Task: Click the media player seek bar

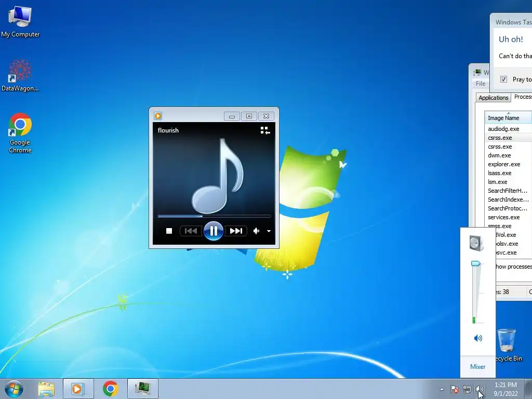Action: [214, 216]
